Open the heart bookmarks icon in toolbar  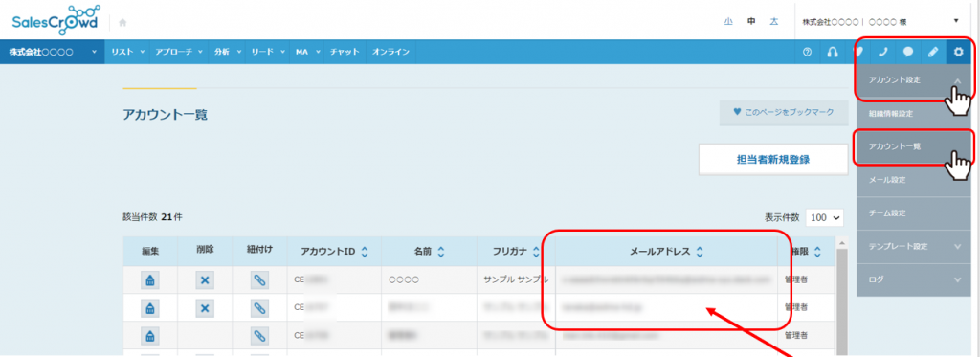tap(859, 52)
